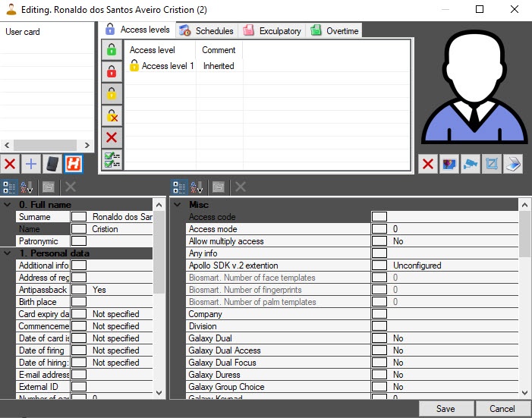Add a new user card with the plus icon
Viewport: 532px width, 418px height.
pyautogui.click(x=31, y=164)
